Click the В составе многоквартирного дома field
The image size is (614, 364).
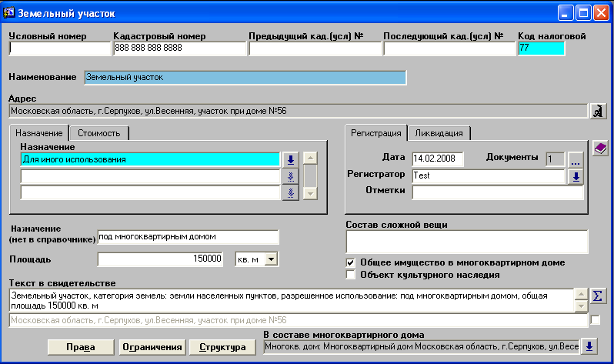tap(422, 346)
